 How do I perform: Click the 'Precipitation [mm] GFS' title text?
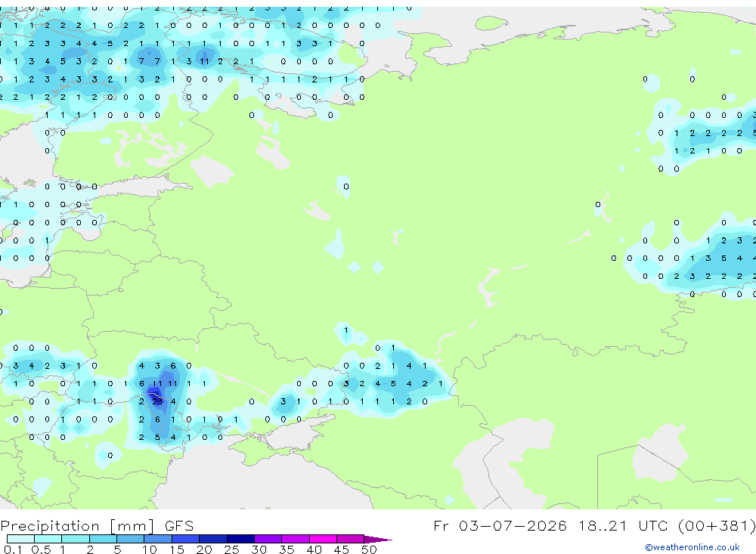(97, 526)
